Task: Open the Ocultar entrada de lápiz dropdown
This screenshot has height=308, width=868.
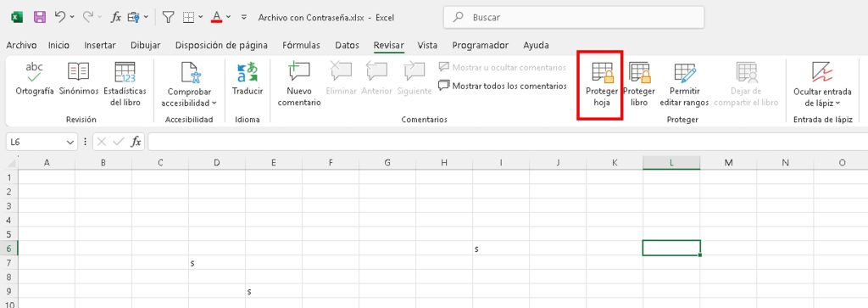Action: click(x=822, y=84)
